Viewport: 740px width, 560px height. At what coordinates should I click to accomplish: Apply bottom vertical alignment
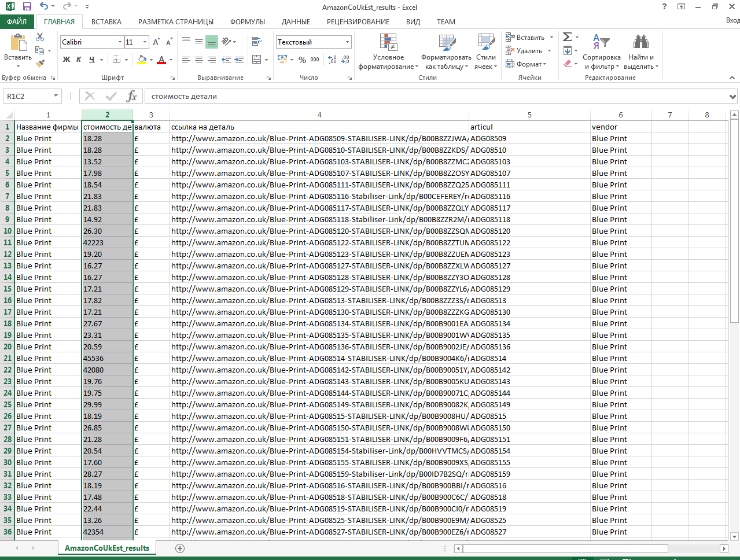coord(212,42)
